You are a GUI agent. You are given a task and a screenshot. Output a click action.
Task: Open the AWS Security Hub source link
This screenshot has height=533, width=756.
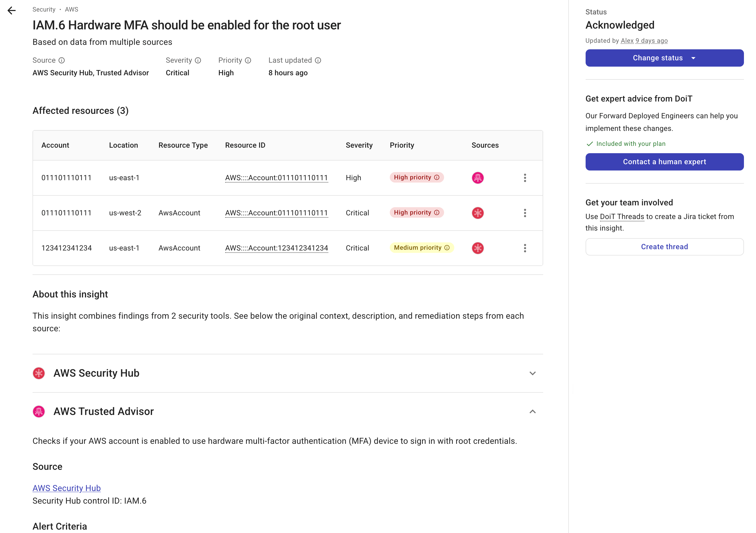click(x=66, y=488)
